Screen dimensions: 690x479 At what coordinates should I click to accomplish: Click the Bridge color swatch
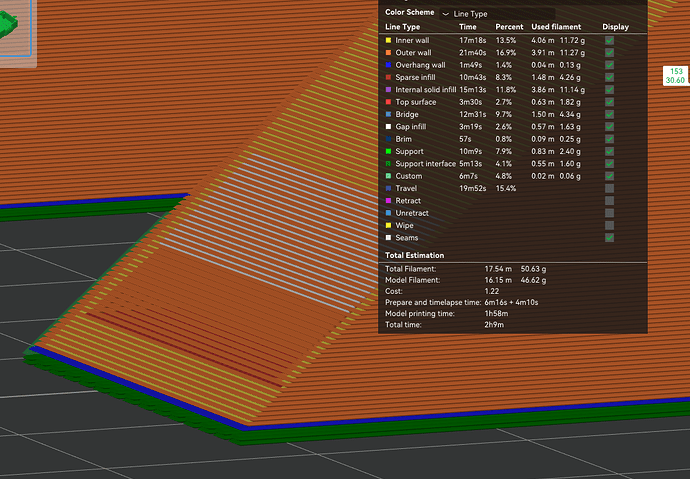pyautogui.click(x=388, y=114)
